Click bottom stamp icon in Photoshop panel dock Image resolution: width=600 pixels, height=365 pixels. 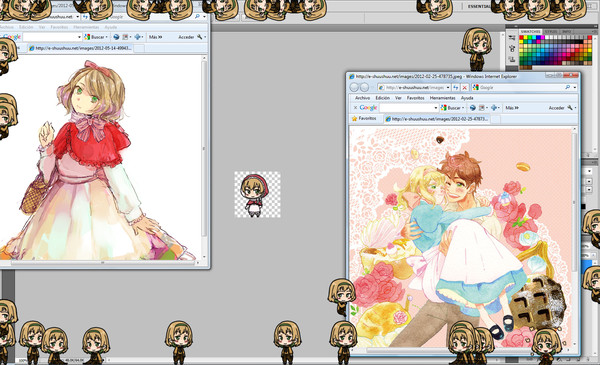[512, 59]
